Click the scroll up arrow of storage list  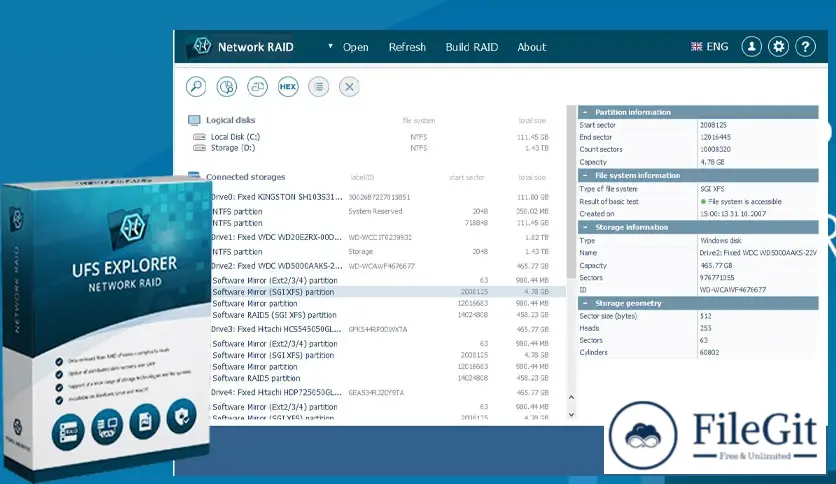571,397
